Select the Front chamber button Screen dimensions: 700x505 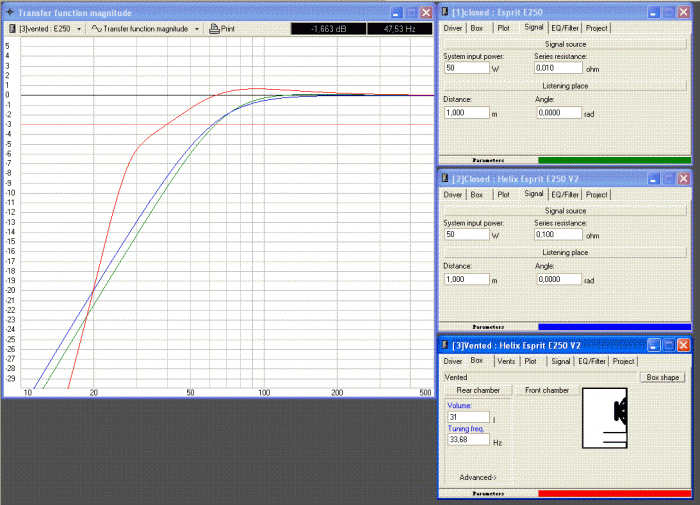545,389
